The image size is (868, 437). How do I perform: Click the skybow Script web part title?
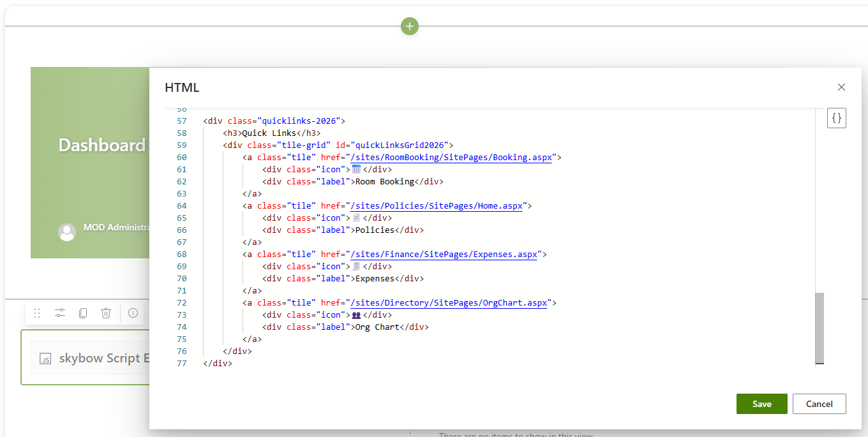(x=104, y=359)
